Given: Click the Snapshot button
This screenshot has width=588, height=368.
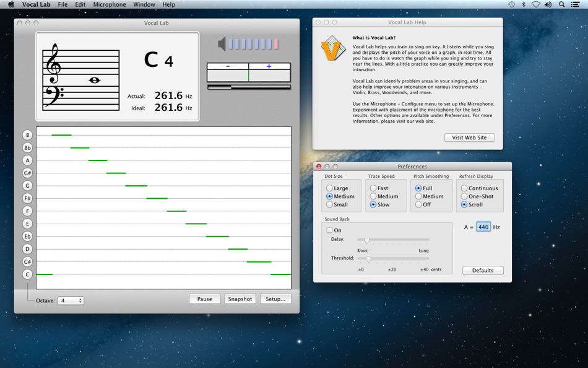Looking at the screenshot, I should (240, 299).
